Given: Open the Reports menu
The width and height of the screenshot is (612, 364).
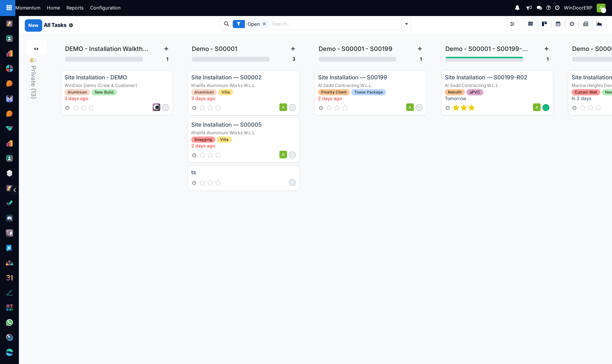Looking at the screenshot, I should [75, 8].
